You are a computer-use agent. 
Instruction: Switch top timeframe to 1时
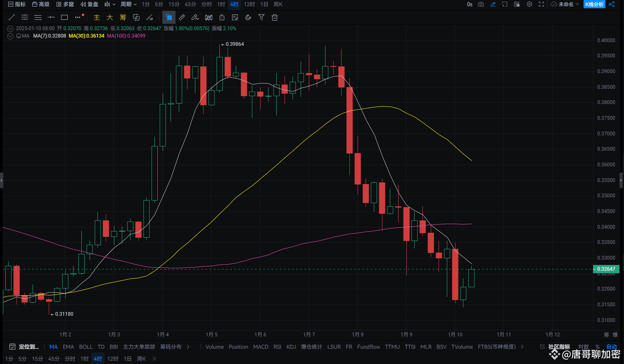pos(221,4)
